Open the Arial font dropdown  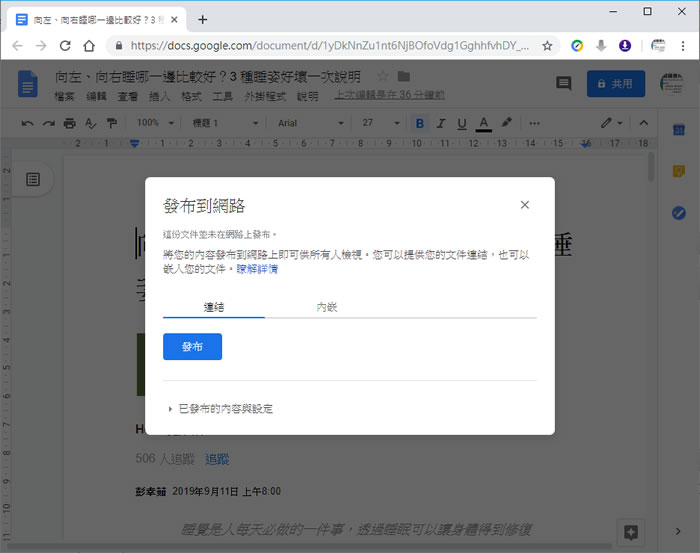[x=311, y=123]
